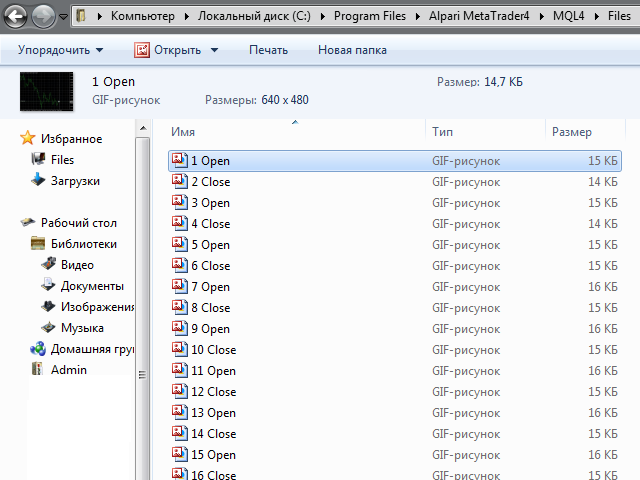Select Files path segment in address bar

tap(619, 16)
